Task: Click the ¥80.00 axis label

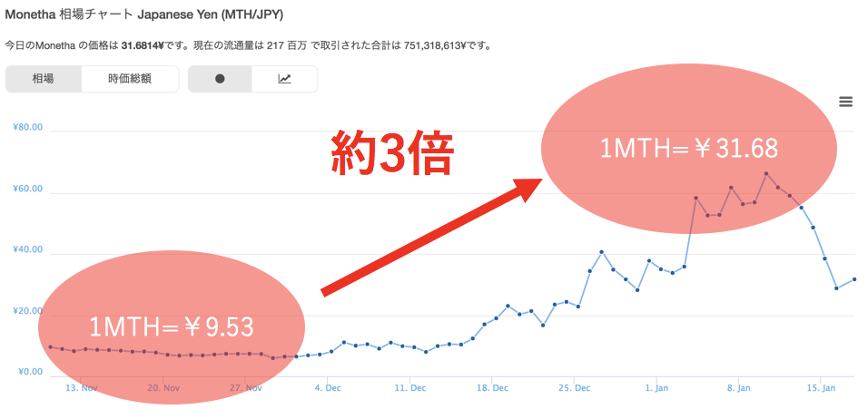Action: click(x=27, y=127)
